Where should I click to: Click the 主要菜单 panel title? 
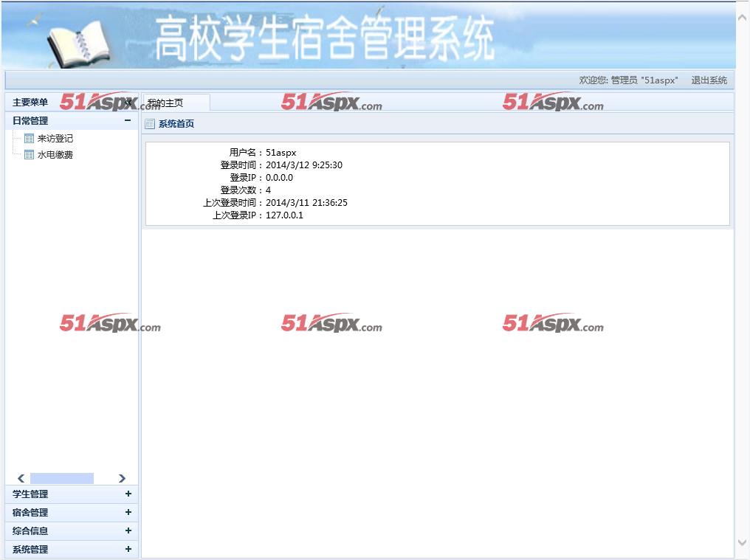[30, 103]
